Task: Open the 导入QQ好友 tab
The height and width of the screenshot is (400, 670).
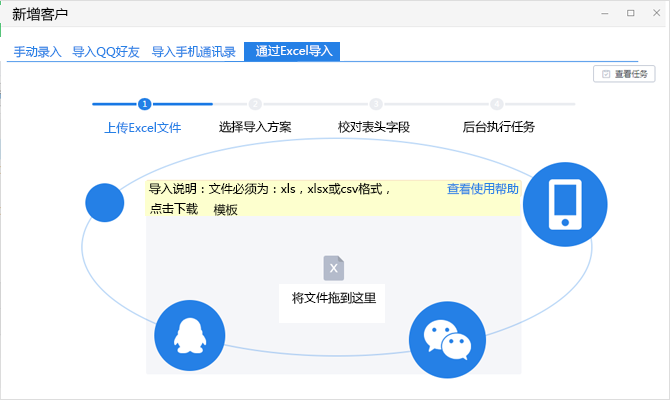Action: tap(107, 52)
